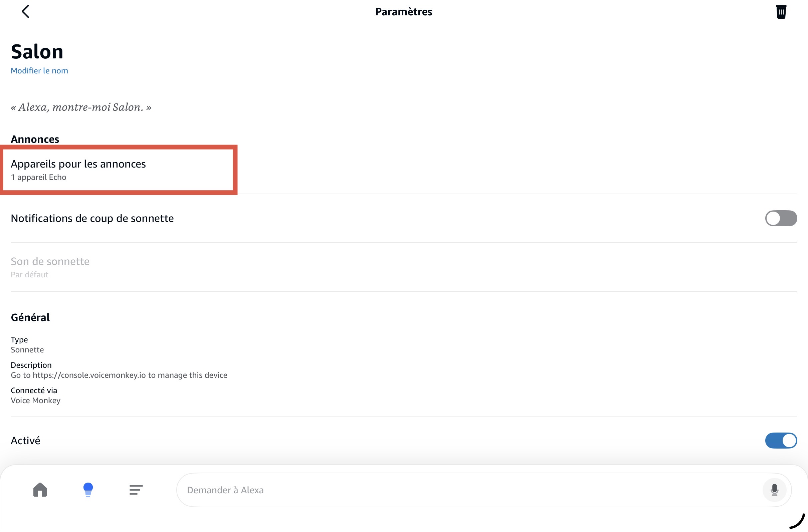This screenshot has height=532, width=808.
Task: Delete the device with the trash icon
Action: pos(781,12)
